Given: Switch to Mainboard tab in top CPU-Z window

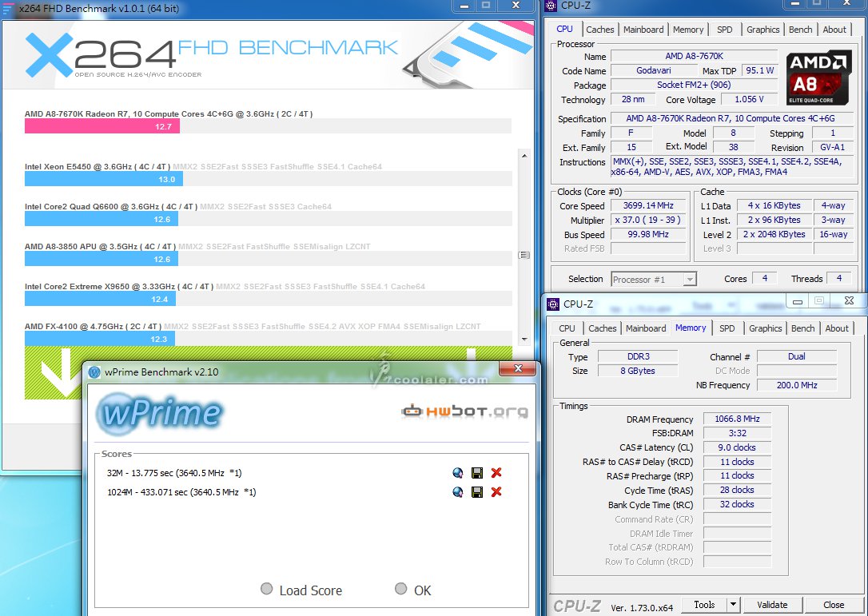Looking at the screenshot, I should click(x=643, y=30).
